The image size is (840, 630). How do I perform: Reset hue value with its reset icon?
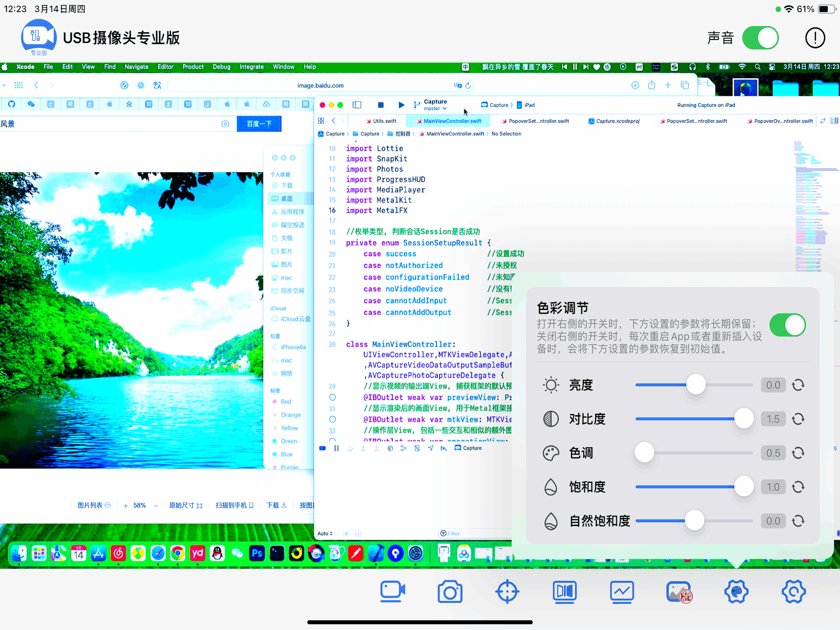click(x=798, y=453)
